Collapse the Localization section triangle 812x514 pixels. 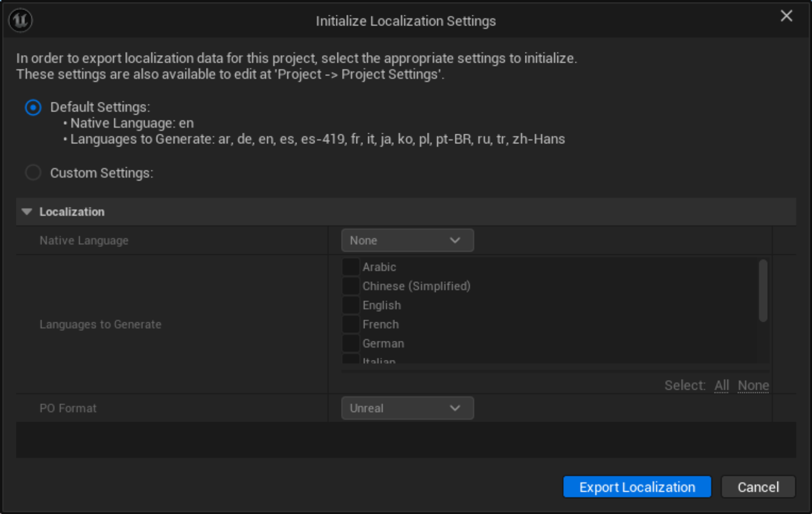click(x=27, y=212)
